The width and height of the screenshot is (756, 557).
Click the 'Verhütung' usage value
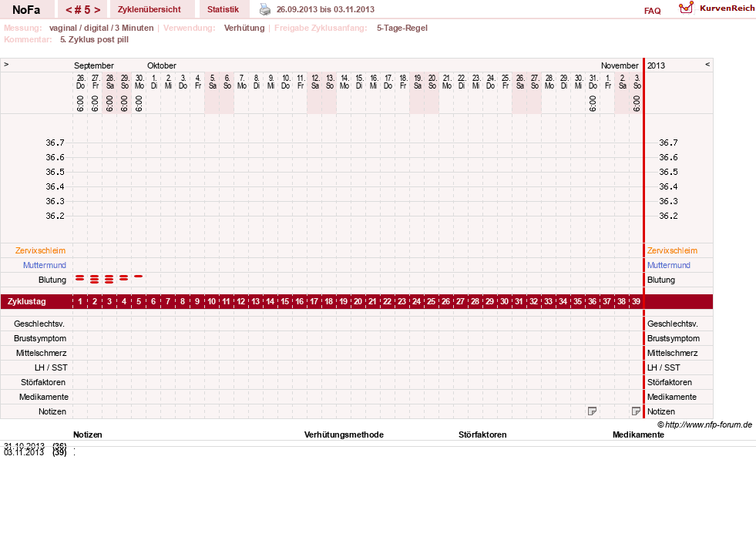pos(244,28)
